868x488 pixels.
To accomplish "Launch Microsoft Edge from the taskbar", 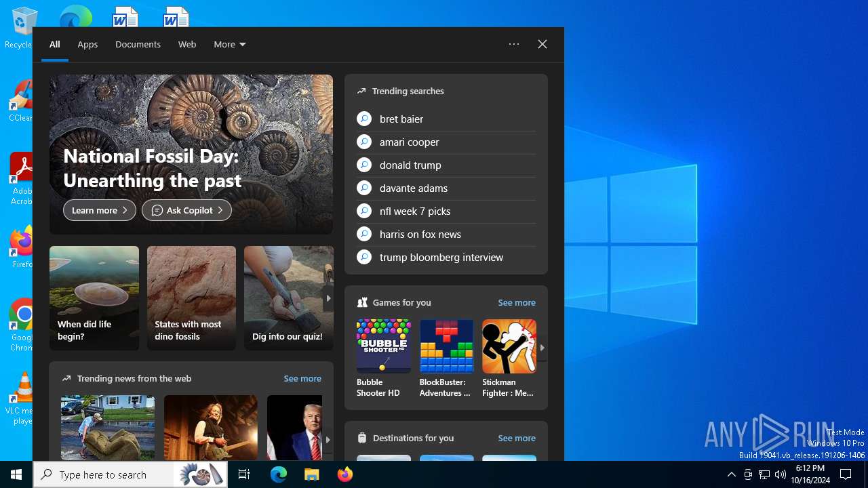I will click(x=279, y=474).
